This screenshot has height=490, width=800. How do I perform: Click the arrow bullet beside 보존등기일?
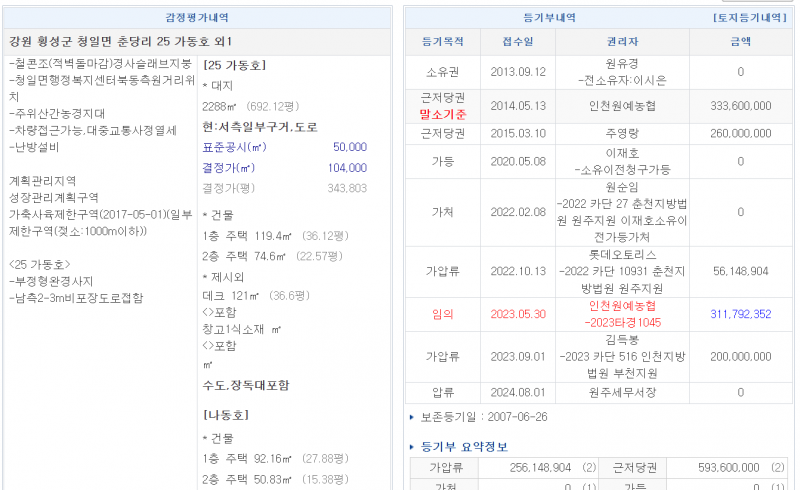pos(411,417)
